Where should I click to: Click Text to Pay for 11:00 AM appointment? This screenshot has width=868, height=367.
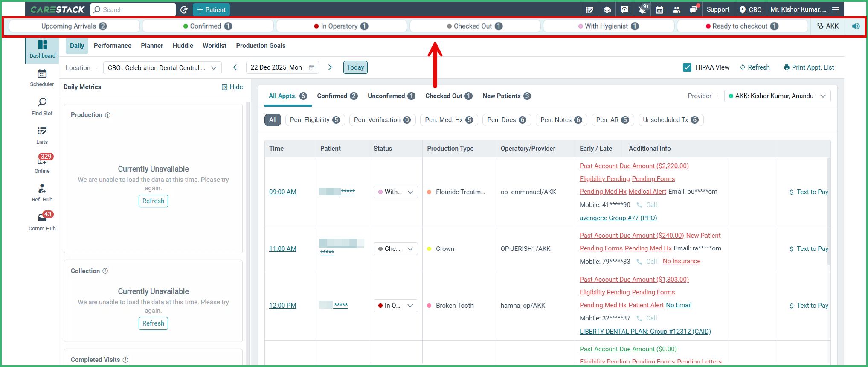809,249
